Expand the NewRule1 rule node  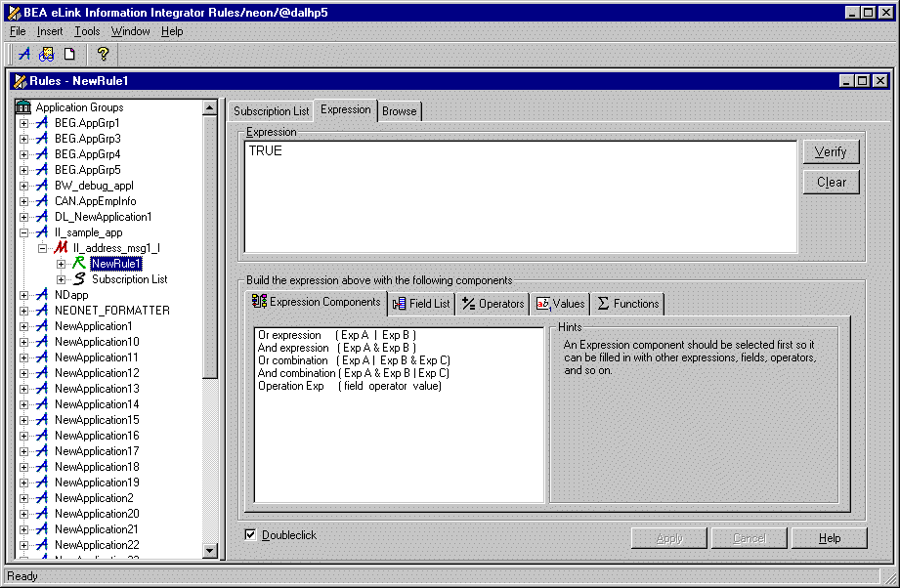pyautogui.click(x=61, y=264)
